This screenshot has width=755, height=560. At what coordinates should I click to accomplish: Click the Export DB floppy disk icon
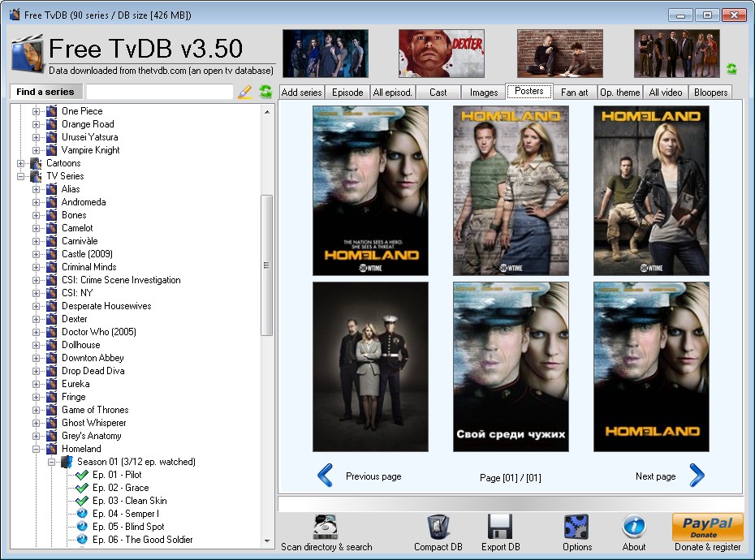[x=500, y=528]
